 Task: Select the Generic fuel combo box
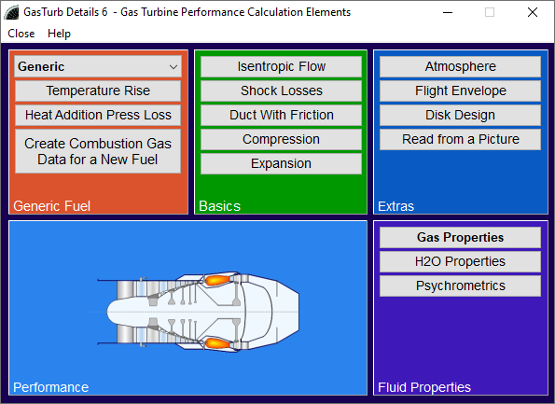click(x=98, y=67)
